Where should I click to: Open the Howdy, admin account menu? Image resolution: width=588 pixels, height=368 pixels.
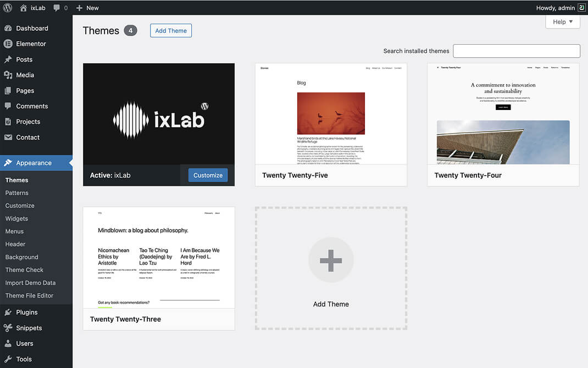click(560, 8)
